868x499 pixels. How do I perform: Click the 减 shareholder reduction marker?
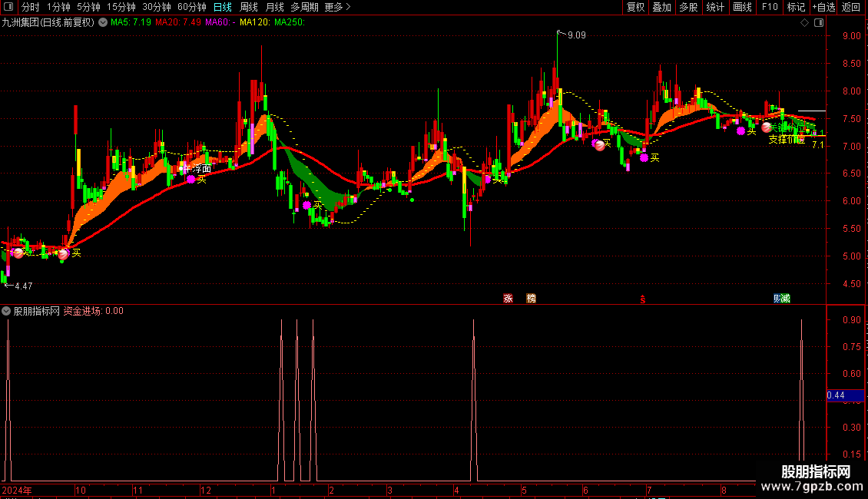click(786, 299)
